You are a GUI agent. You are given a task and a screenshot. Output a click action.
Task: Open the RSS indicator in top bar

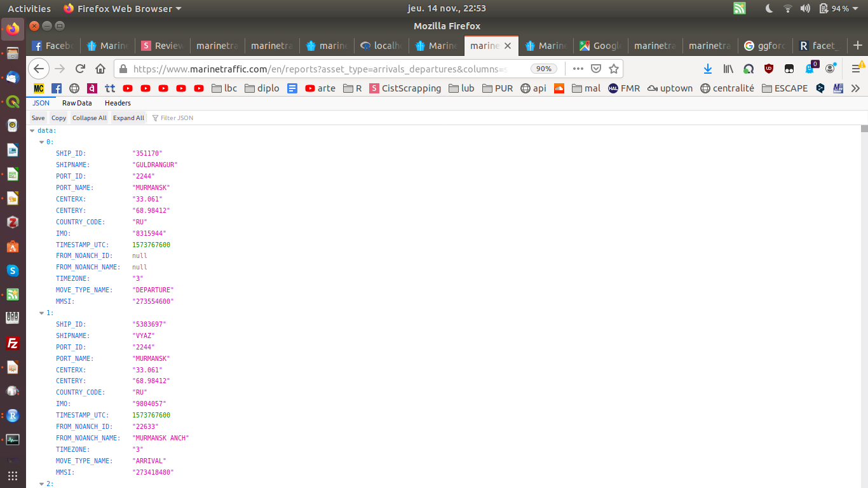pos(740,8)
